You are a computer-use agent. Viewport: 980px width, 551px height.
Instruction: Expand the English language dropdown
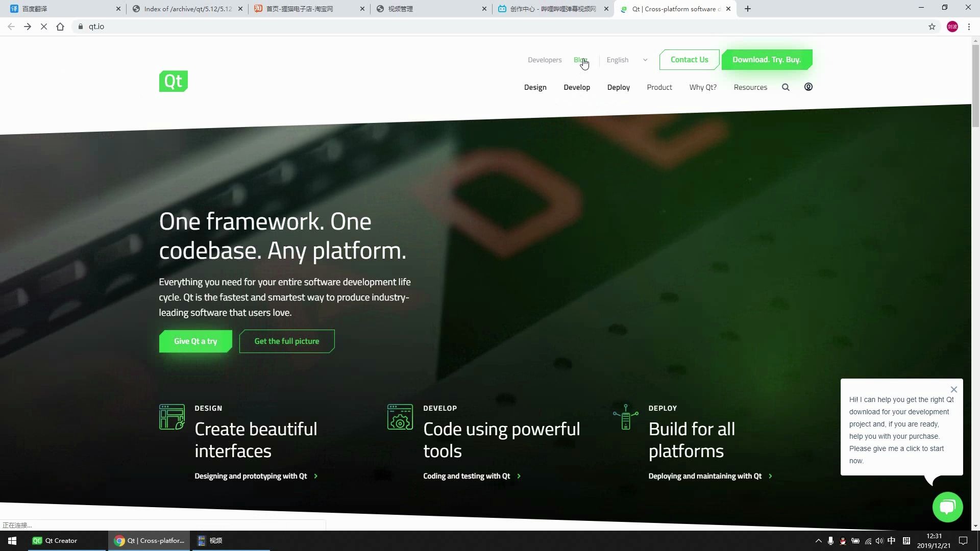(644, 60)
